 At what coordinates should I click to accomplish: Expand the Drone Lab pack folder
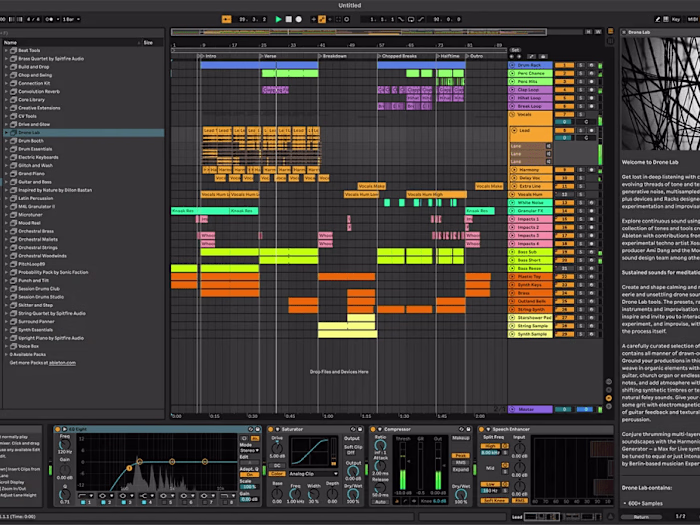[x=6, y=133]
